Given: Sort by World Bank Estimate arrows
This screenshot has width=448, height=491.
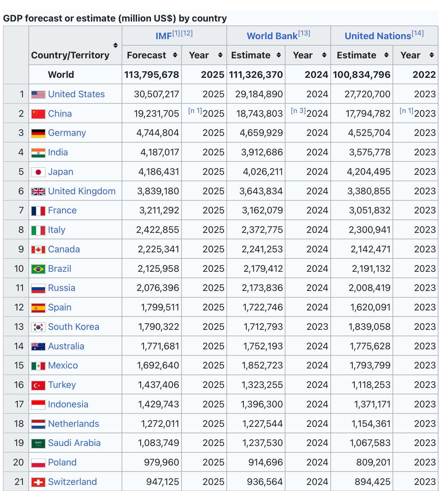Looking at the screenshot, I should click(x=279, y=55).
